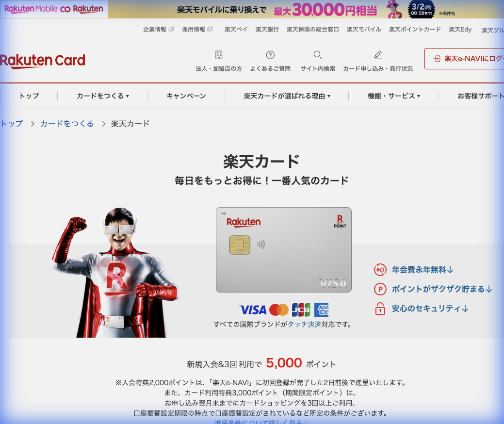Image resolution: width=504 pixels, height=424 pixels.
Task: Click the AMEX brand logo
Action: 321,310
